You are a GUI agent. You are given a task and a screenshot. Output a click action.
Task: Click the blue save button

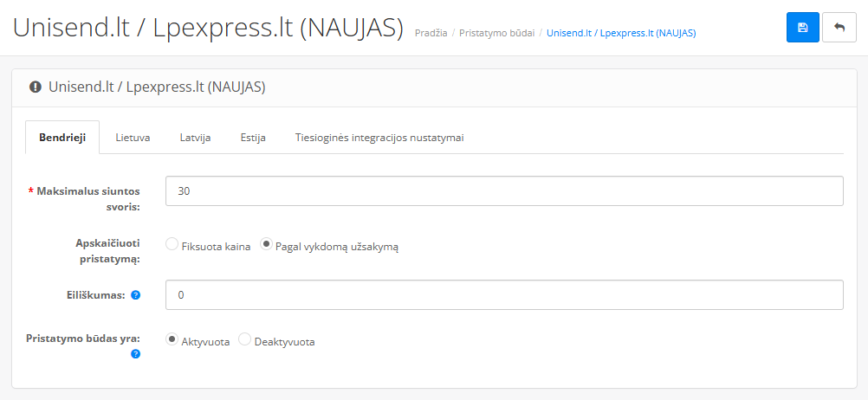802,27
